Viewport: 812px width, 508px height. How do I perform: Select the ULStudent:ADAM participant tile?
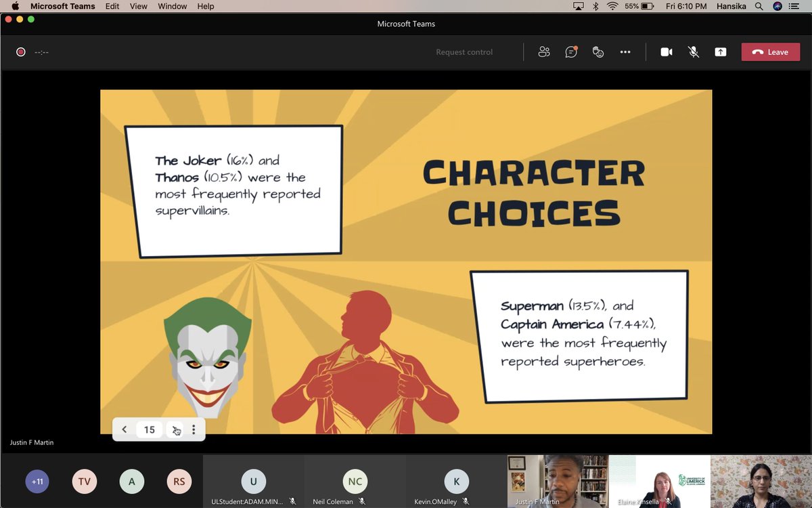pos(254,482)
